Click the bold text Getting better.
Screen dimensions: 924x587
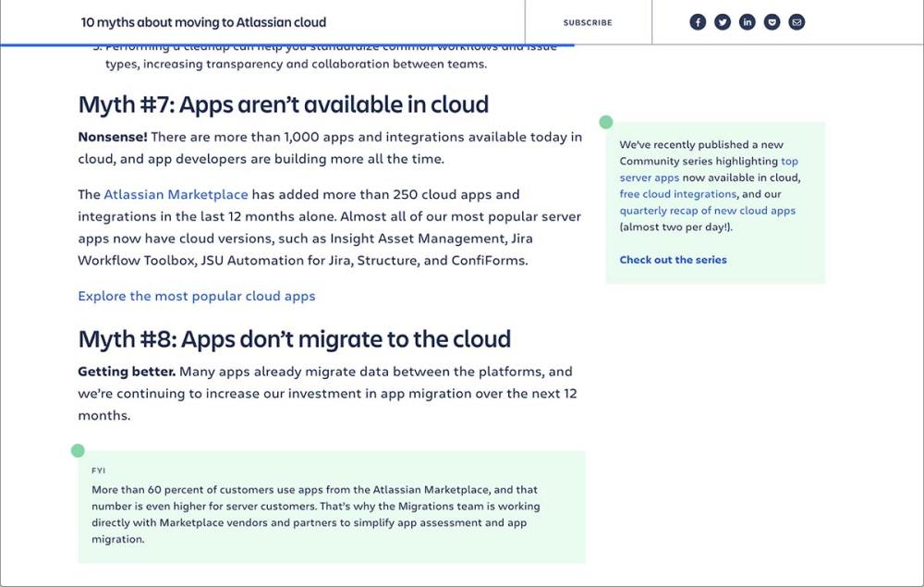click(x=127, y=372)
